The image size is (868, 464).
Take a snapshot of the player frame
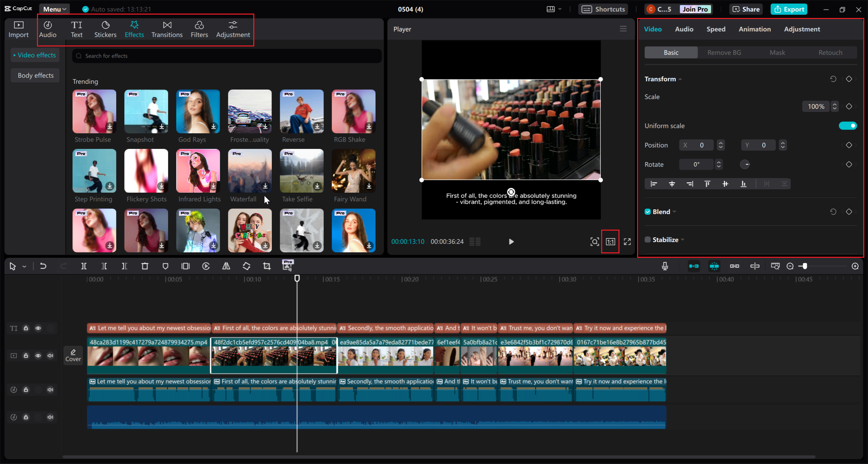pos(595,241)
